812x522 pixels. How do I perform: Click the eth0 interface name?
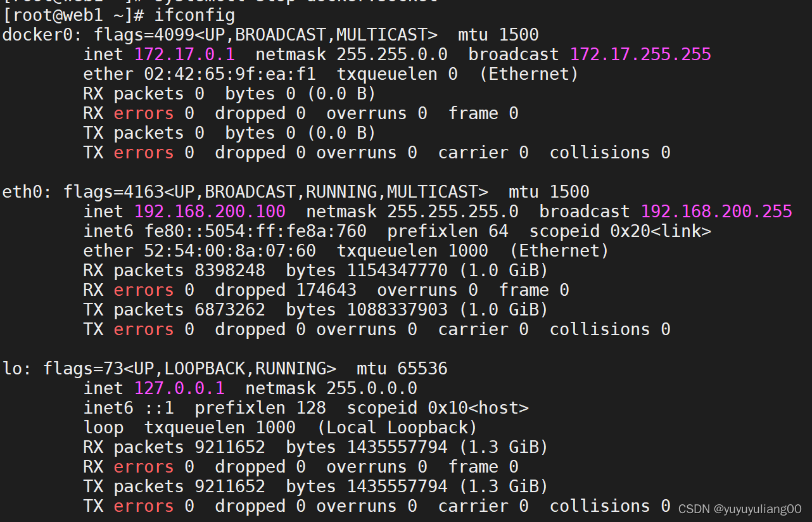[23, 191]
